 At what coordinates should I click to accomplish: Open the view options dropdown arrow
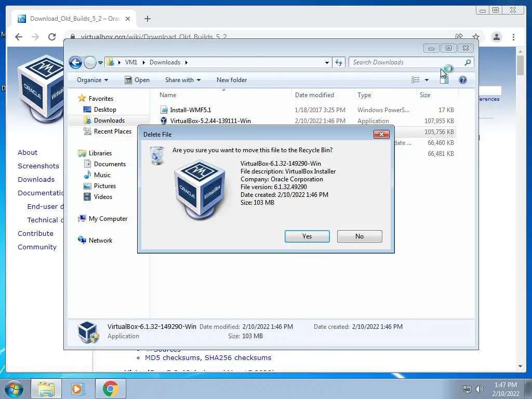coord(427,80)
